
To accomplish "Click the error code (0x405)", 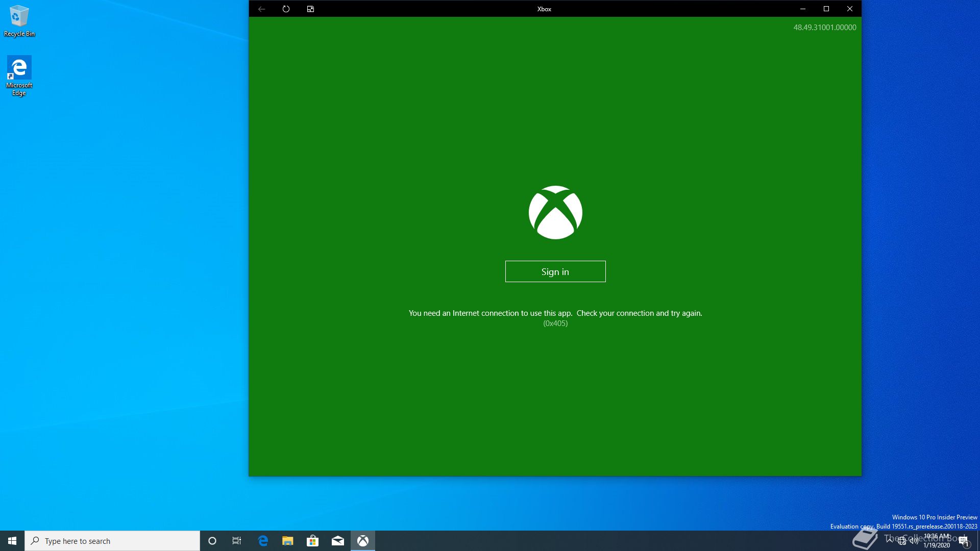I will (x=555, y=323).
